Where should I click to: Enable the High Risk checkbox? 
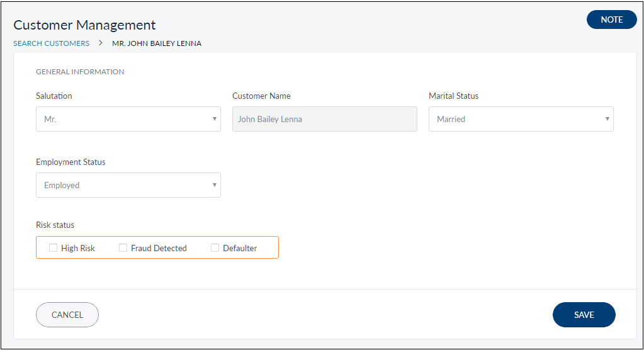[54, 248]
